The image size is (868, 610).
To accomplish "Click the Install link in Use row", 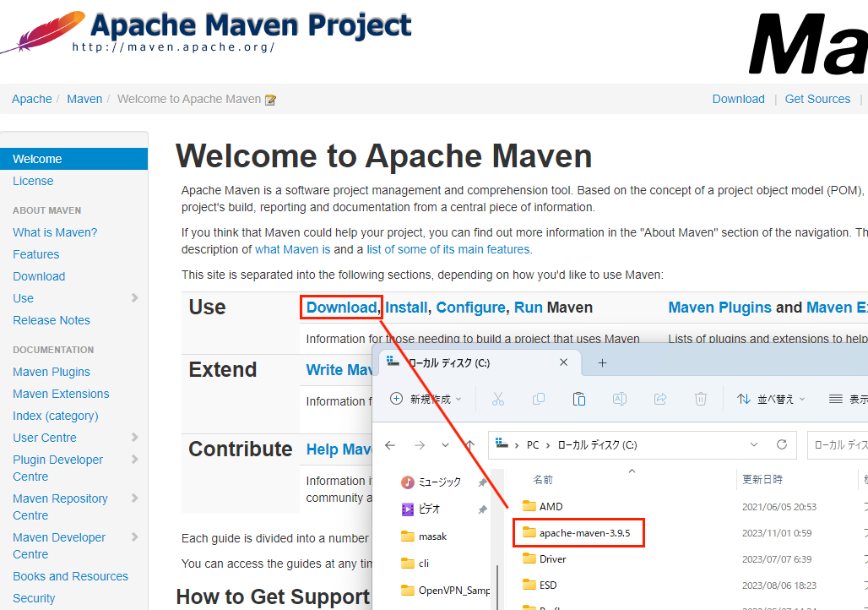I will click(x=406, y=308).
